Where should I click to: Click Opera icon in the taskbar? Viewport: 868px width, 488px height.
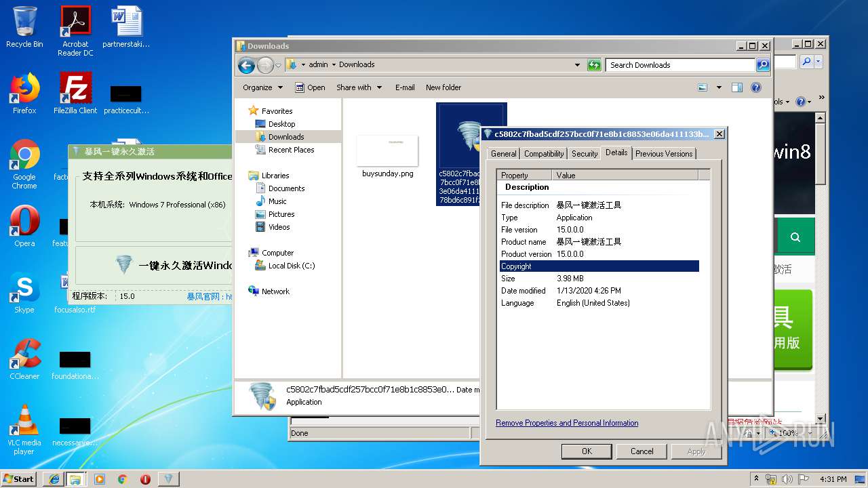coord(145,479)
